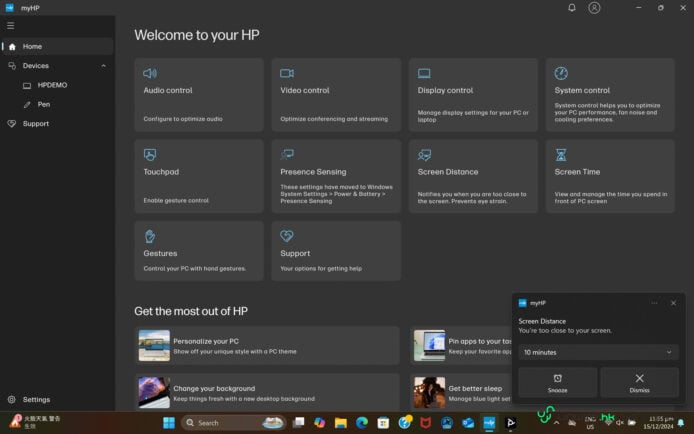Open the Video control card title

pyautogui.click(x=305, y=90)
